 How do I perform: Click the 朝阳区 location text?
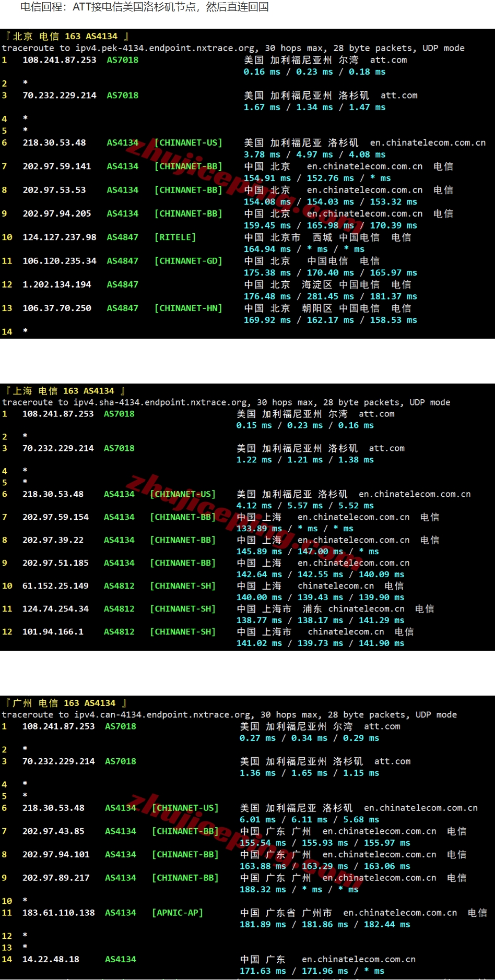[317, 308]
